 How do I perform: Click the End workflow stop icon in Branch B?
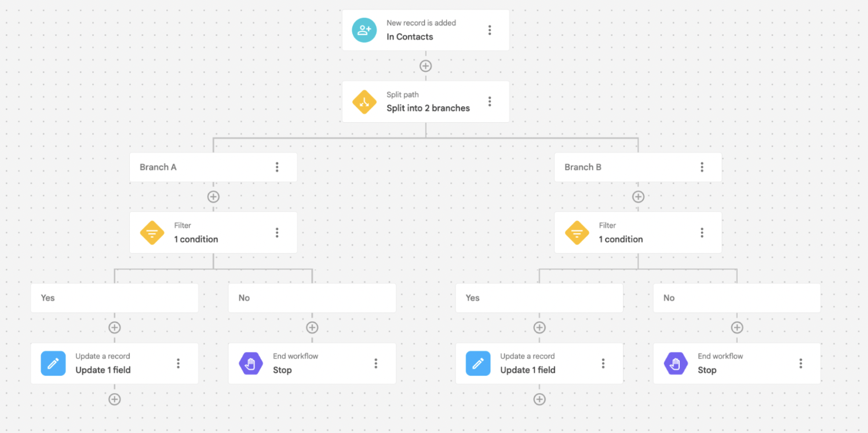tap(675, 363)
